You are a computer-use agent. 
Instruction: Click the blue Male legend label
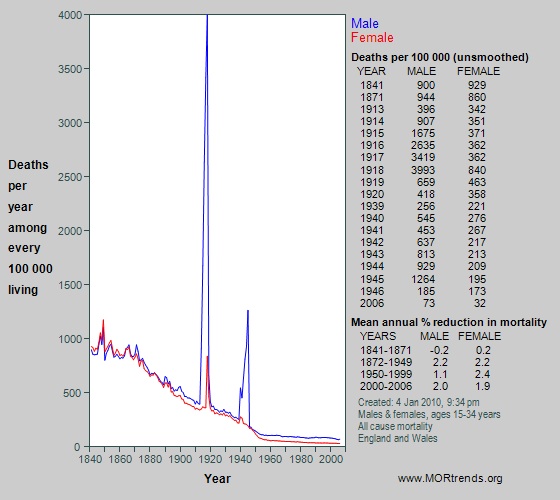365,24
